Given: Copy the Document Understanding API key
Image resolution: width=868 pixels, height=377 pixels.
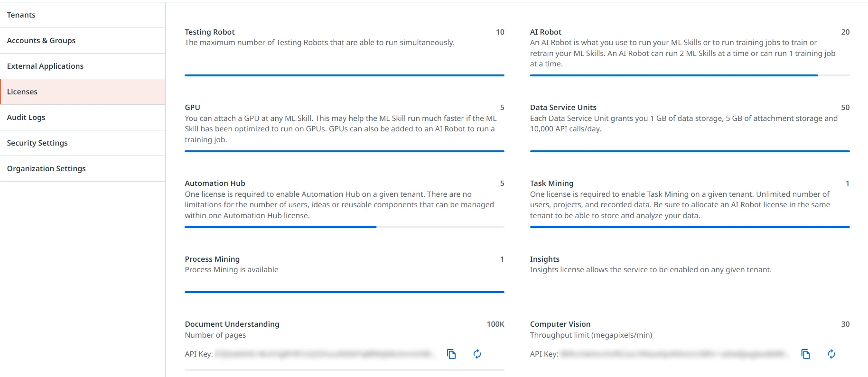Looking at the screenshot, I should (451, 354).
